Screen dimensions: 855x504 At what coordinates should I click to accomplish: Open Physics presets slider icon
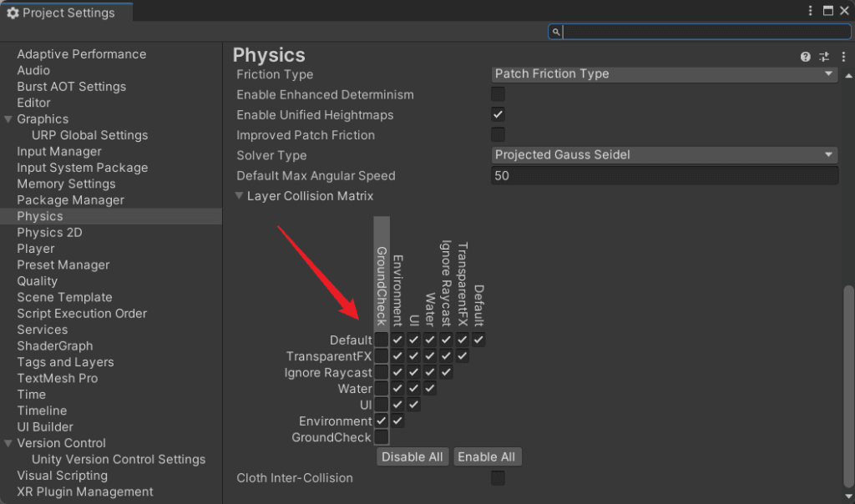(x=824, y=57)
